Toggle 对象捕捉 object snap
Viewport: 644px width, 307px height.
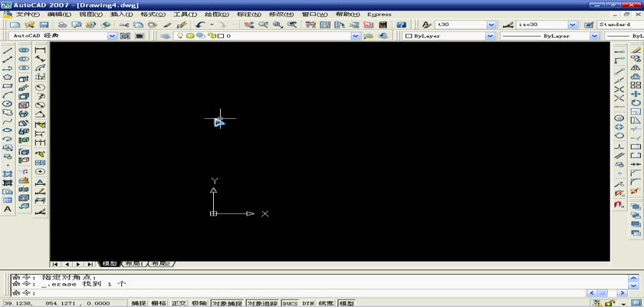[x=227, y=303]
